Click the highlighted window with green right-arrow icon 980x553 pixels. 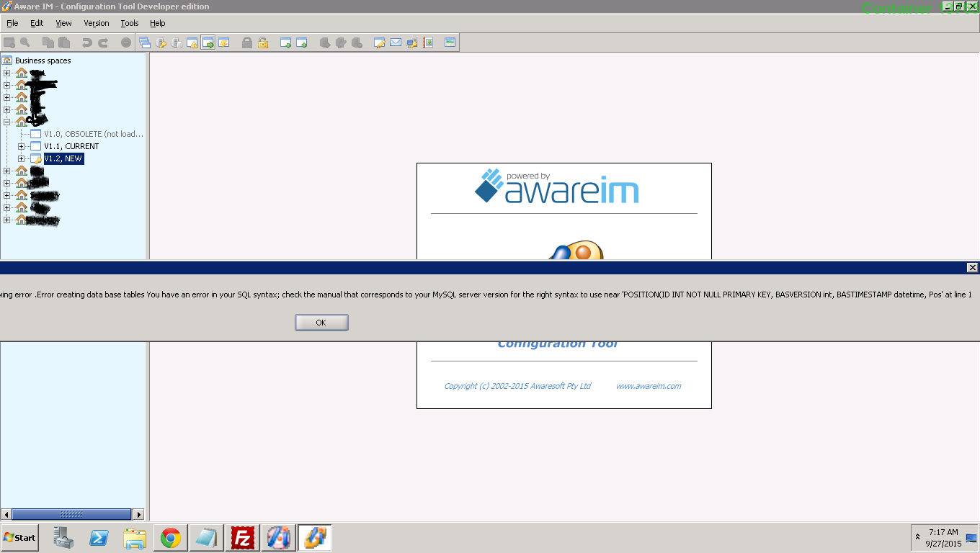coord(208,42)
